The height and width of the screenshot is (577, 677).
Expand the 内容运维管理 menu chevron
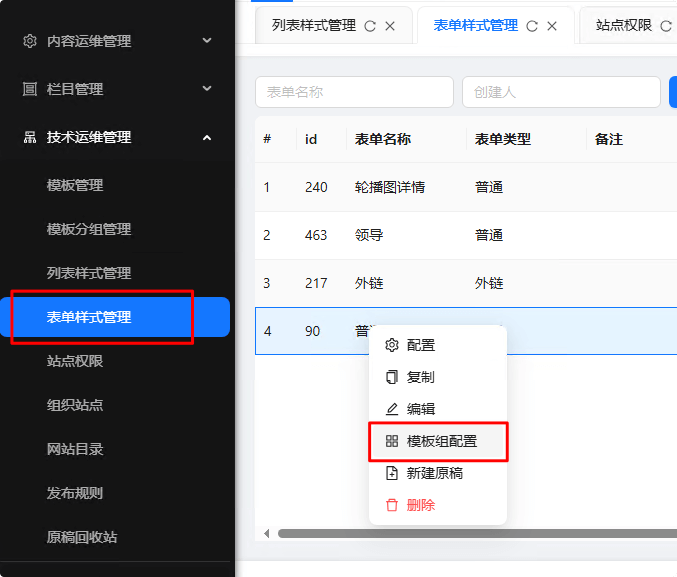[207, 41]
